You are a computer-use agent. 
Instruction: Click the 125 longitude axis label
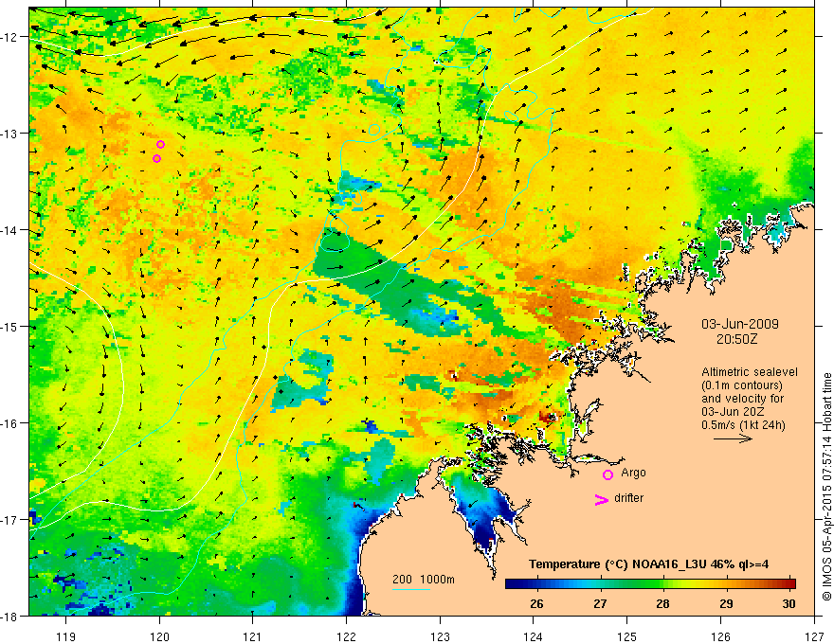[x=627, y=636]
